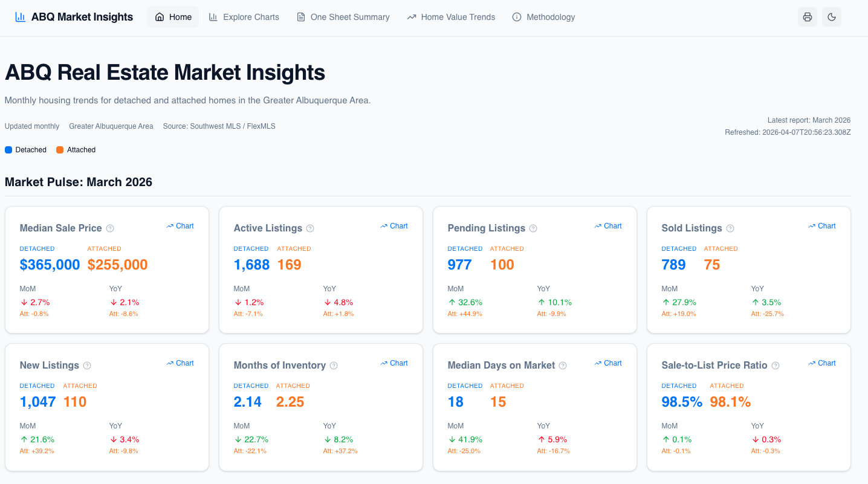The width and height of the screenshot is (868, 484).
Task: Go to Home Value Trends
Action: point(451,17)
